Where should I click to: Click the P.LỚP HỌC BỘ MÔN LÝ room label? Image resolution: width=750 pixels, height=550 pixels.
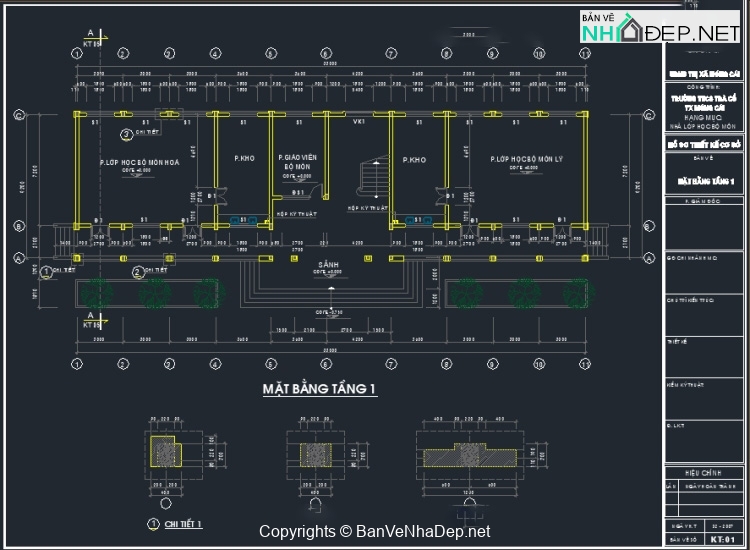[x=529, y=159]
